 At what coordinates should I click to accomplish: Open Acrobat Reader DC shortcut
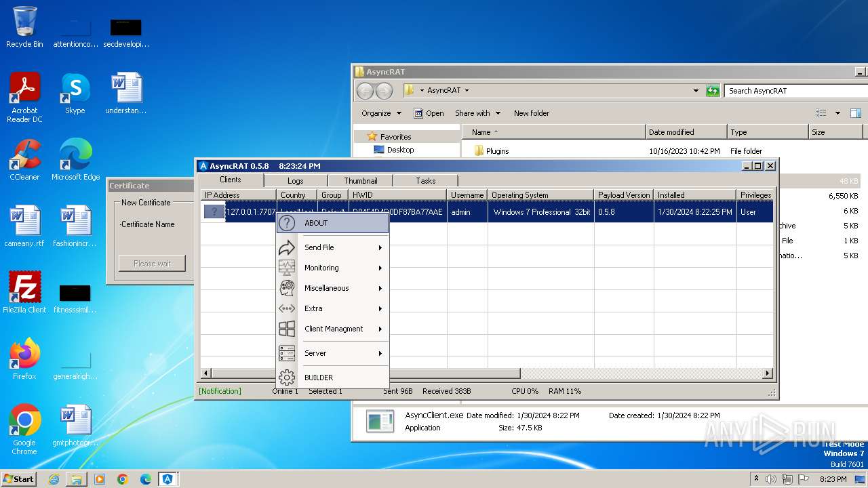24,98
